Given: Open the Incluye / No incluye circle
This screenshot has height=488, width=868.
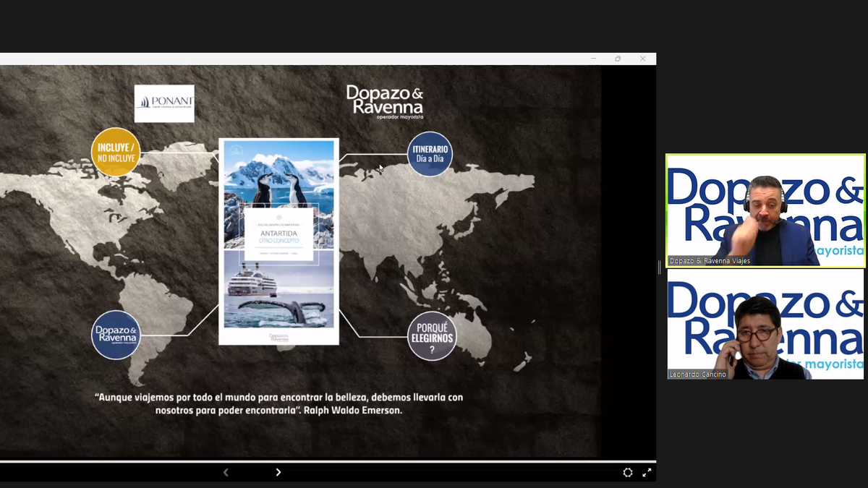Looking at the screenshot, I should 116,153.
